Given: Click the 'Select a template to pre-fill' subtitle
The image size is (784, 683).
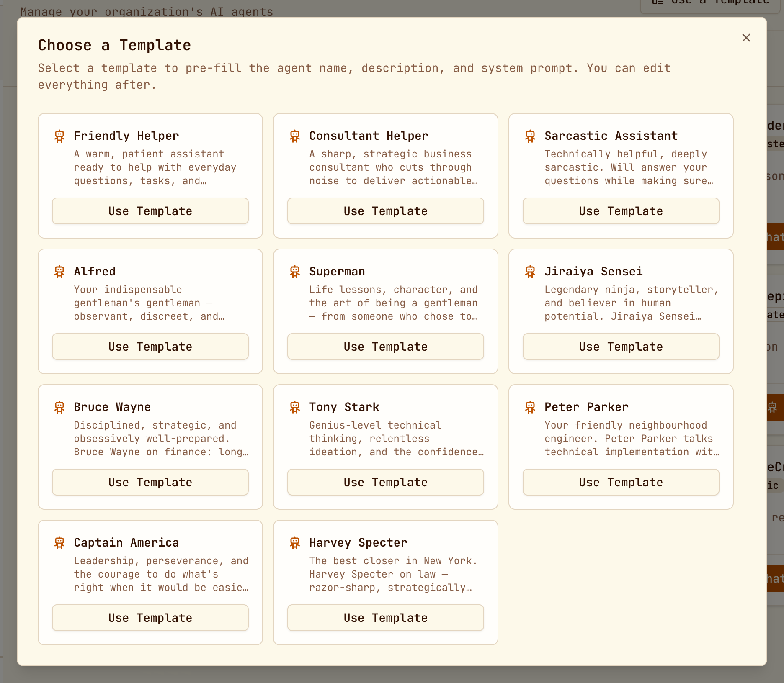Looking at the screenshot, I should coord(354,76).
